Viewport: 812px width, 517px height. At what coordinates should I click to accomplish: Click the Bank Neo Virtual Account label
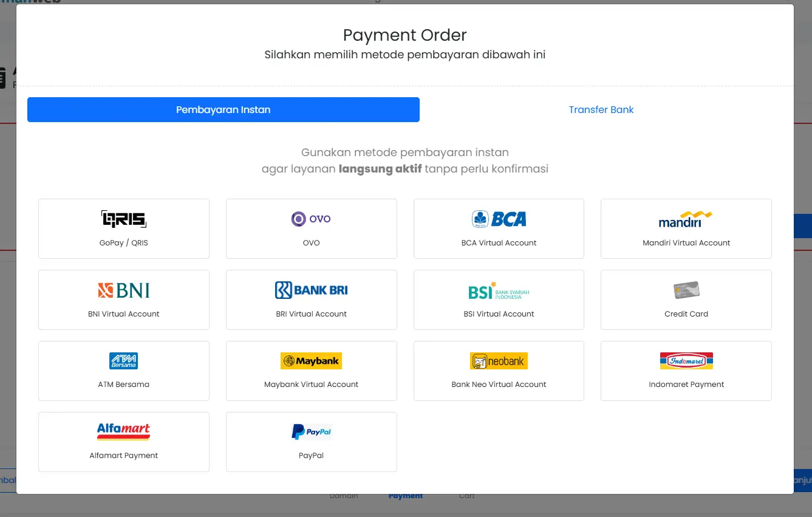coord(499,385)
